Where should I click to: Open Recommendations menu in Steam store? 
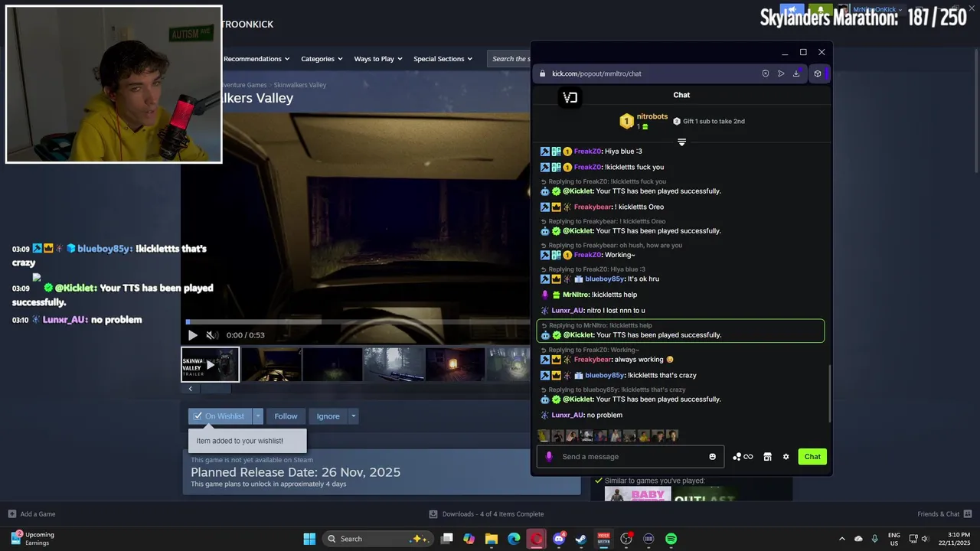tap(256, 59)
